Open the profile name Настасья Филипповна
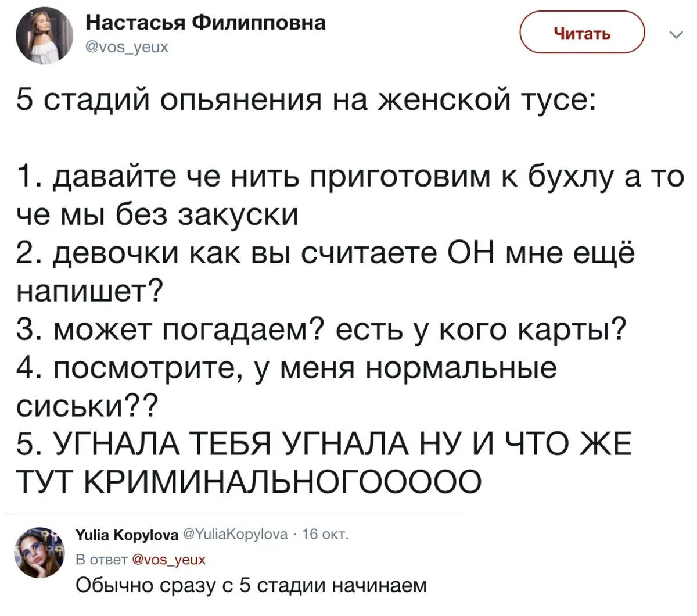The height and width of the screenshot is (616, 697). 206,23
